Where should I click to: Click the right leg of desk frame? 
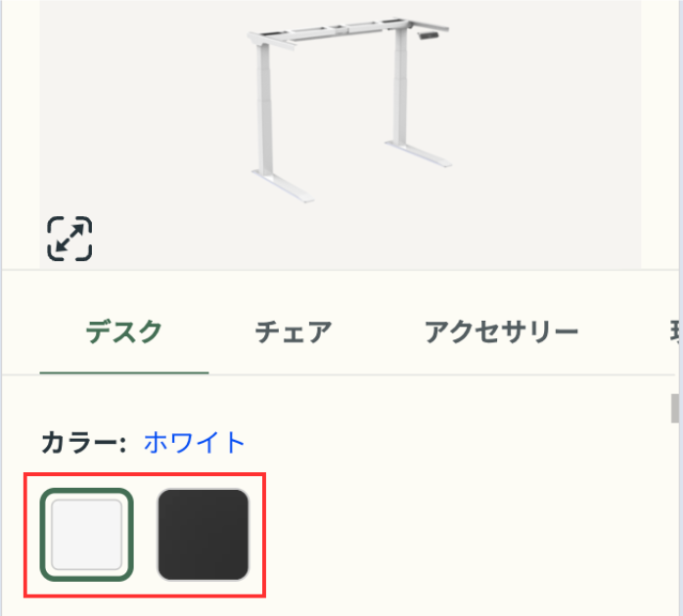[x=398, y=88]
